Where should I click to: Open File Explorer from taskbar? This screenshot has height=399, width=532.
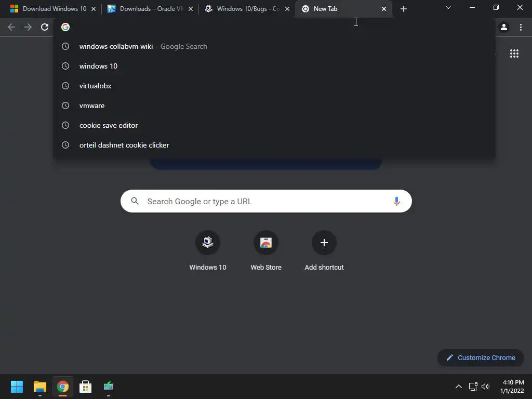coord(39,387)
